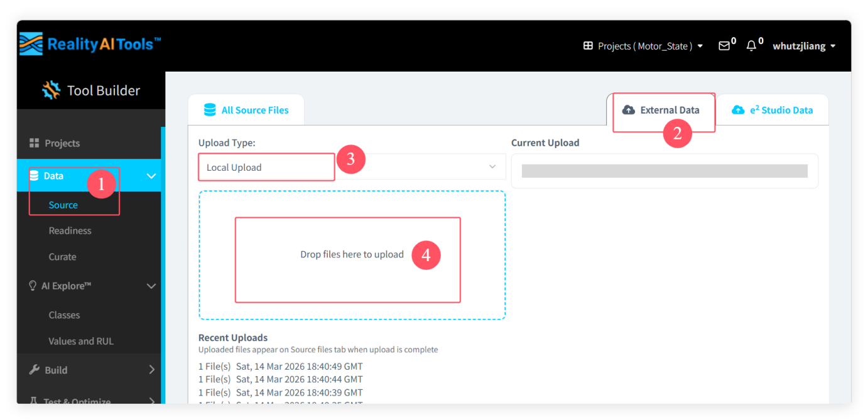Click the Tool Builder heading

tap(104, 90)
